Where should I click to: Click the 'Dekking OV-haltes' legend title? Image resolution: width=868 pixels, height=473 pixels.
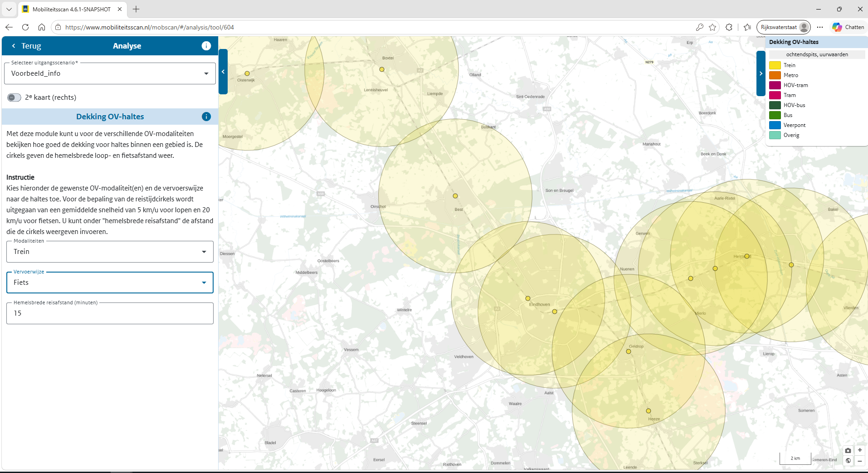point(794,42)
